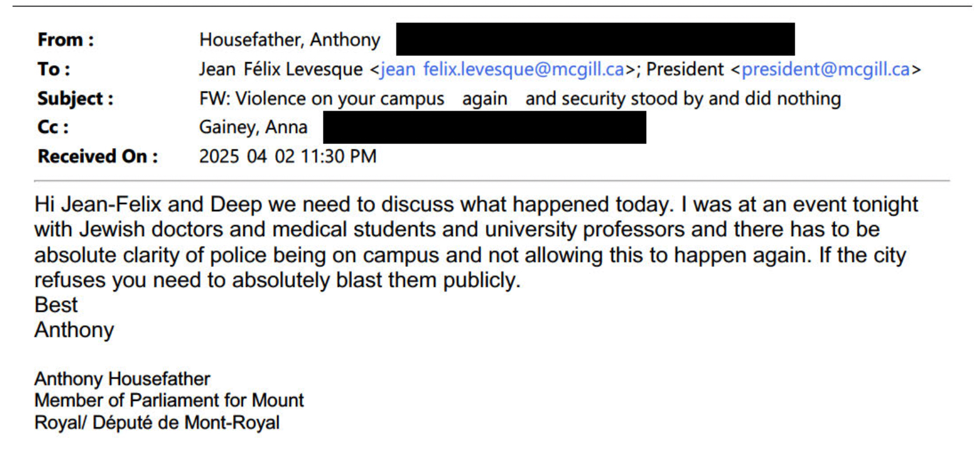Click the To field label
Viewport: 980px width, 450px height.
pos(54,69)
